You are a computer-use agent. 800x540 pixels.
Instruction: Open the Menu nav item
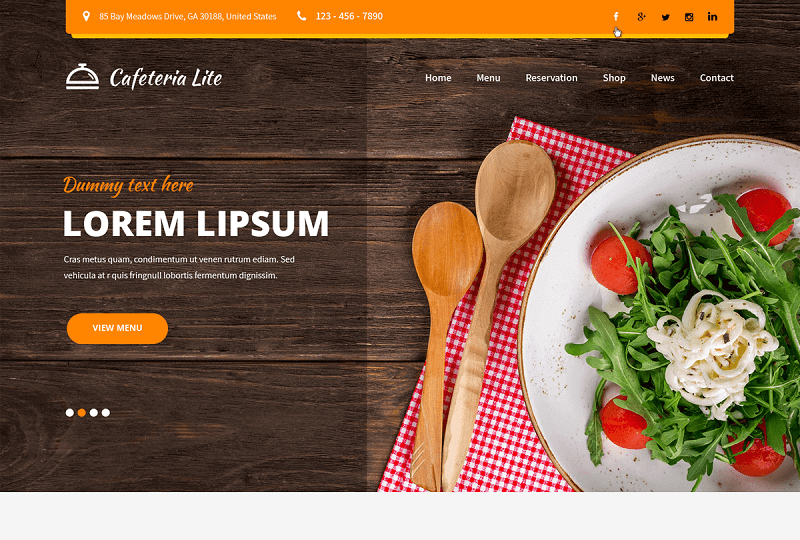click(488, 78)
